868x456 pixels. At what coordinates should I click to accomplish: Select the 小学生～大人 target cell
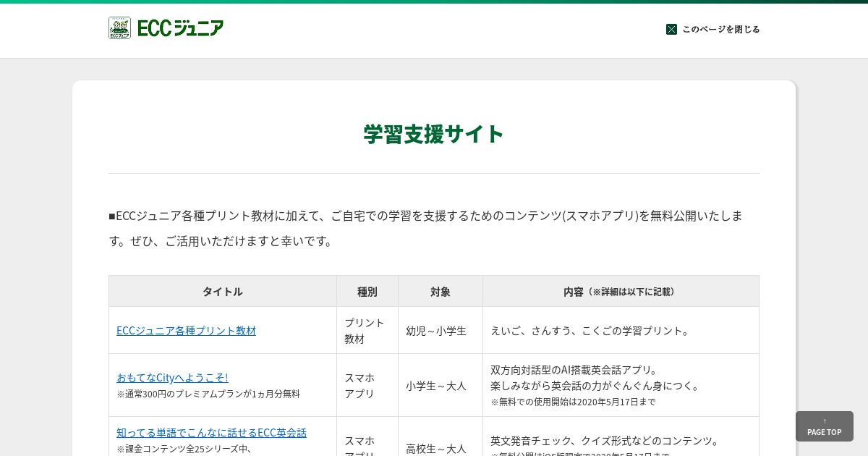pos(441,385)
